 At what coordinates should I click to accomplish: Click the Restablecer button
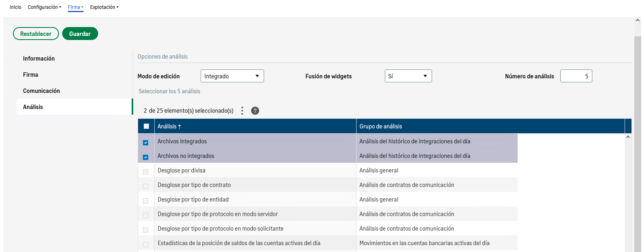[36, 34]
